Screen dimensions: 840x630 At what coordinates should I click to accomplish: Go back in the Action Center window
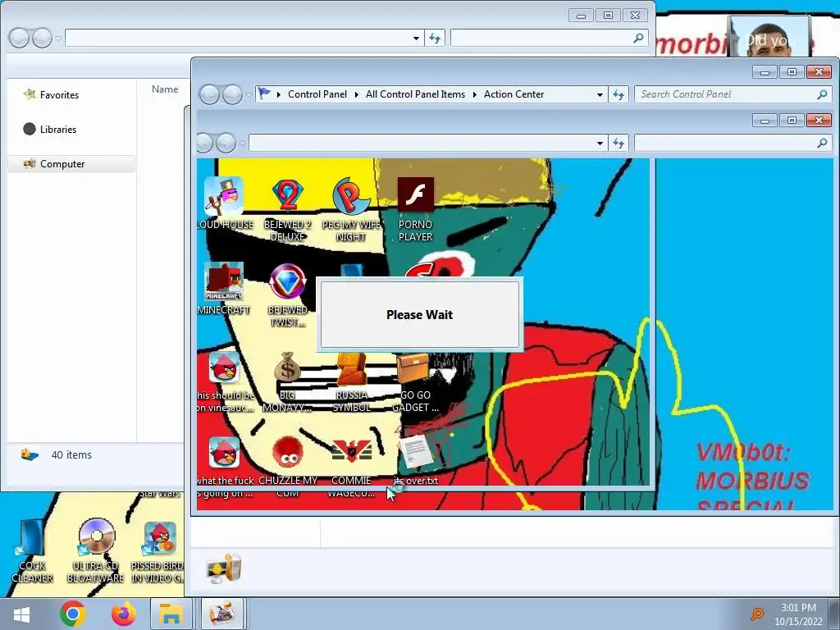(x=209, y=95)
